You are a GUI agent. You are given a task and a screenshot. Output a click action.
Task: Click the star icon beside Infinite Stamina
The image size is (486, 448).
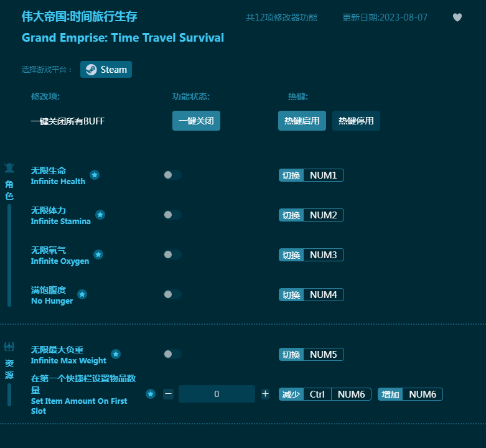100,215
